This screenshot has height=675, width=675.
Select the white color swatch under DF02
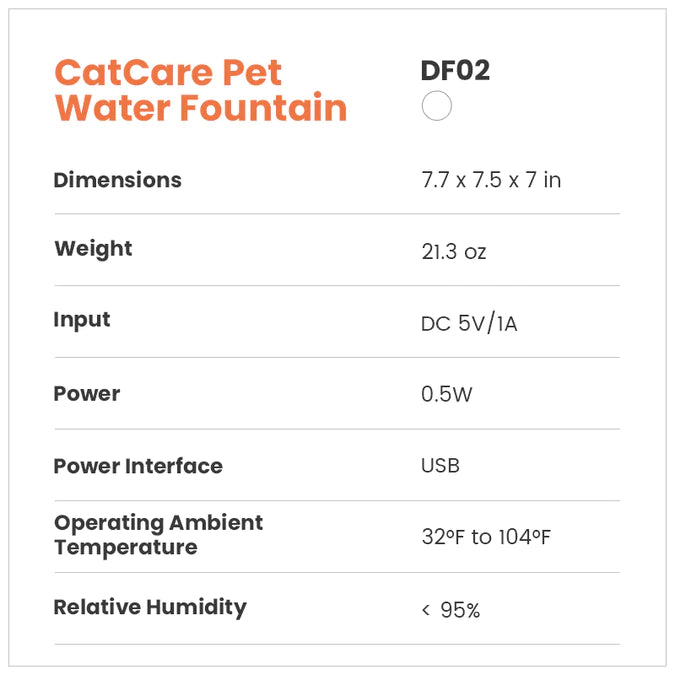(437, 105)
